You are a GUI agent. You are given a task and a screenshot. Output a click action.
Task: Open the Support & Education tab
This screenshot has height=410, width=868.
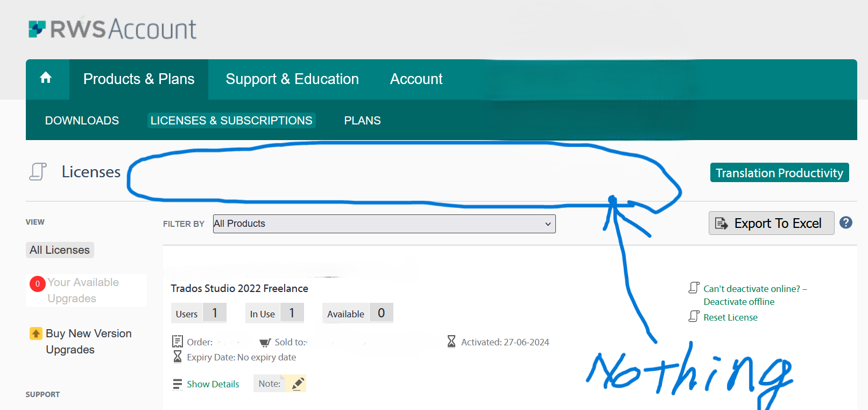coord(292,79)
